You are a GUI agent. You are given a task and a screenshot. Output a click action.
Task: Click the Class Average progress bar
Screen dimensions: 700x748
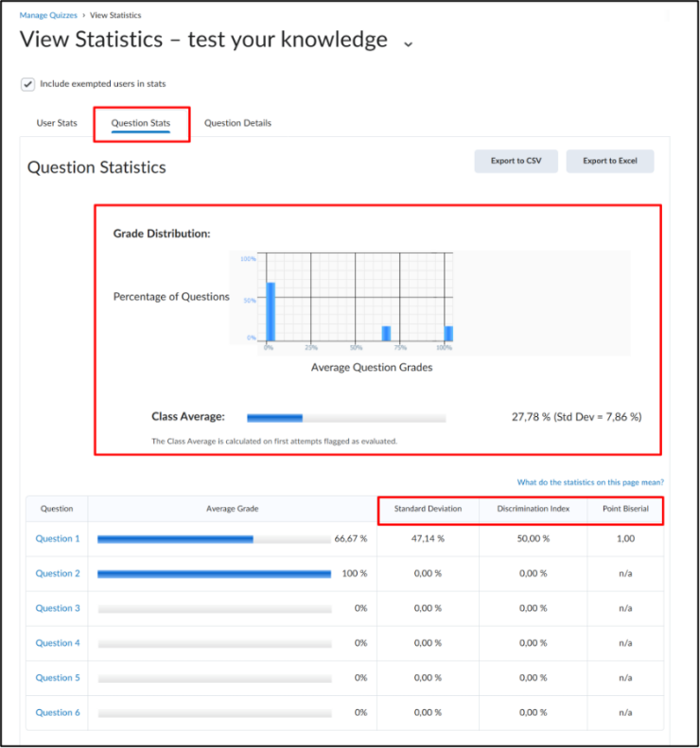coord(346,418)
